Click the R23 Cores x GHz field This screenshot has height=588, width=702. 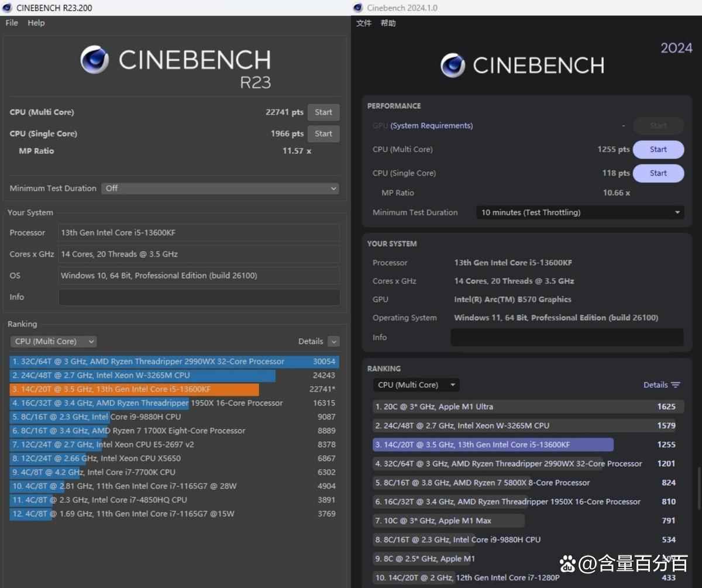tap(199, 254)
